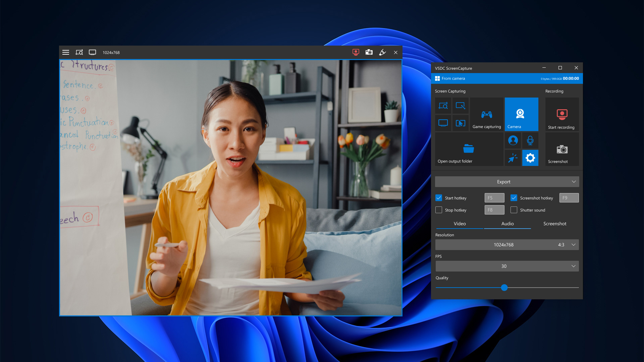Select the Camera capture mode
644x362 pixels.
521,114
